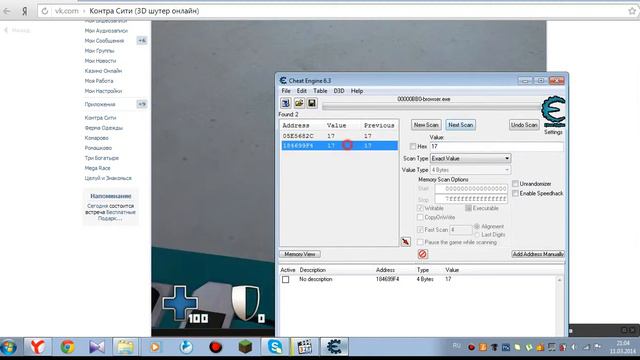
Task: Click the armor shield icon in game HUD
Action: pyautogui.click(x=245, y=303)
